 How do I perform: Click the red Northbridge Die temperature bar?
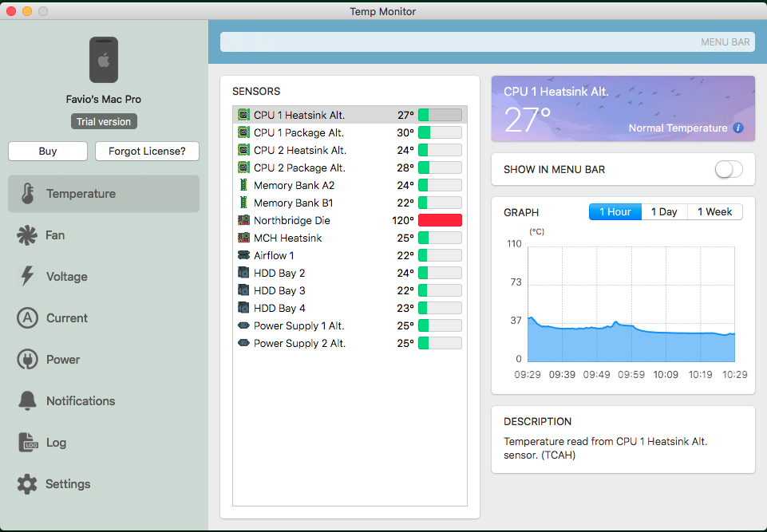[441, 220]
